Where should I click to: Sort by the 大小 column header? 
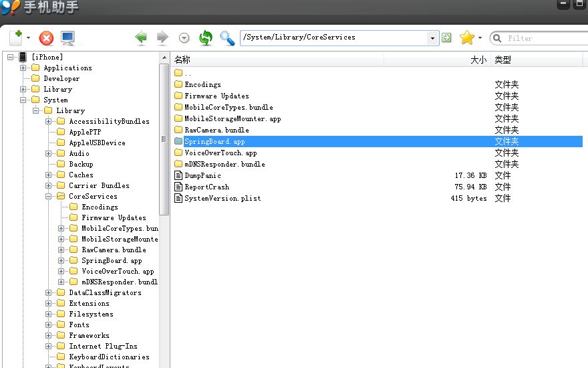[437, 60]
